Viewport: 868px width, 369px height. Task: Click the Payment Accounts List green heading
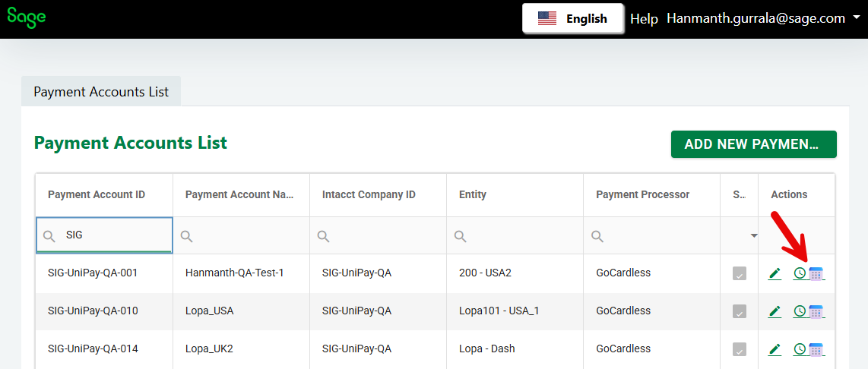click(131, 143)
